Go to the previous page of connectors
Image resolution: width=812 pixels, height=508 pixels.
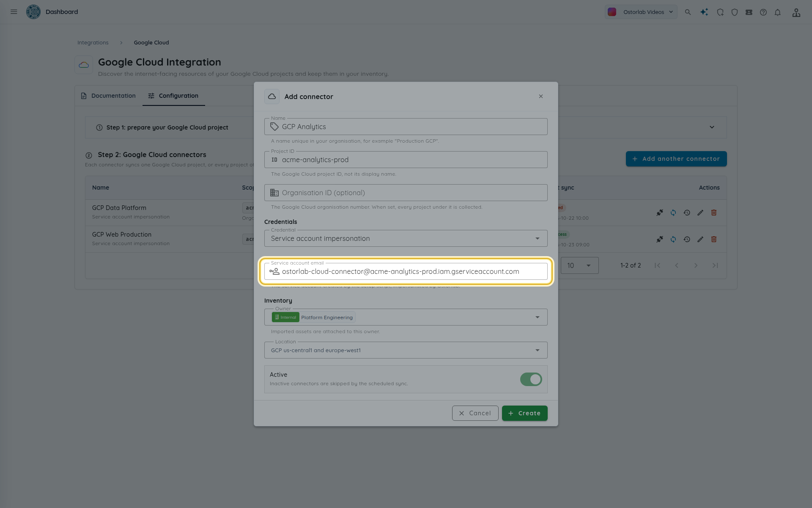point(677,265)
